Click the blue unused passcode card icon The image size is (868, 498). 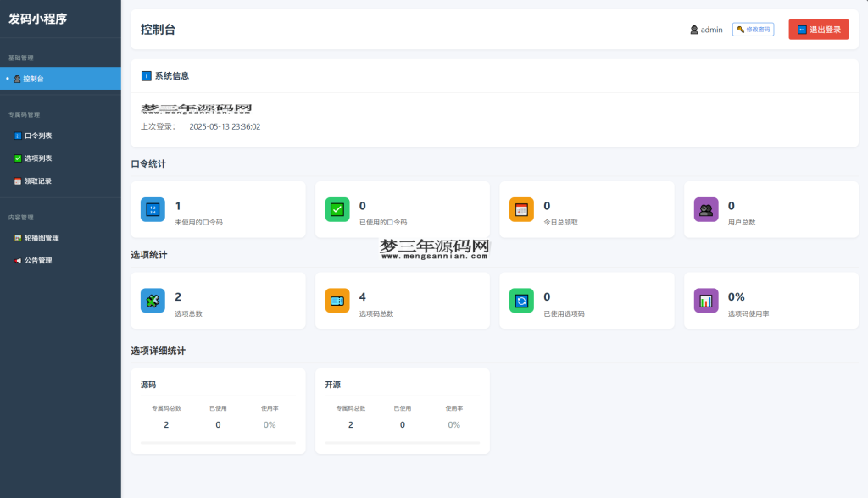pyautogui.click(x=152, y=209)
